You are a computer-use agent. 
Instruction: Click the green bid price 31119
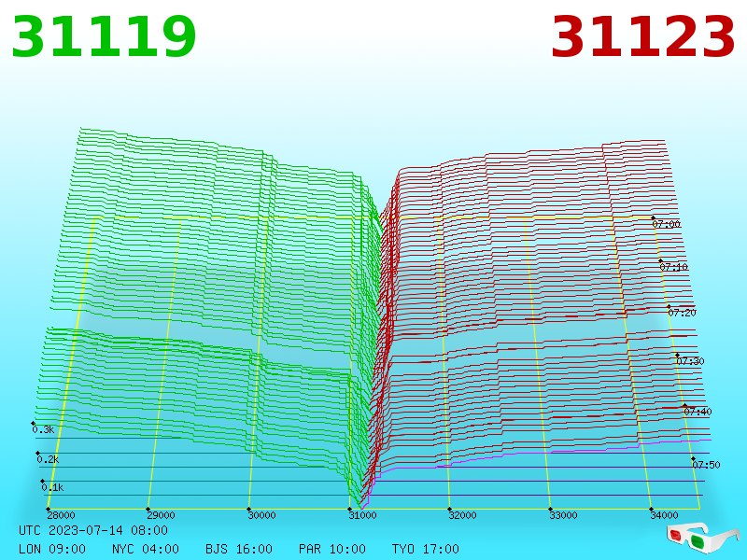coord(104,36)
